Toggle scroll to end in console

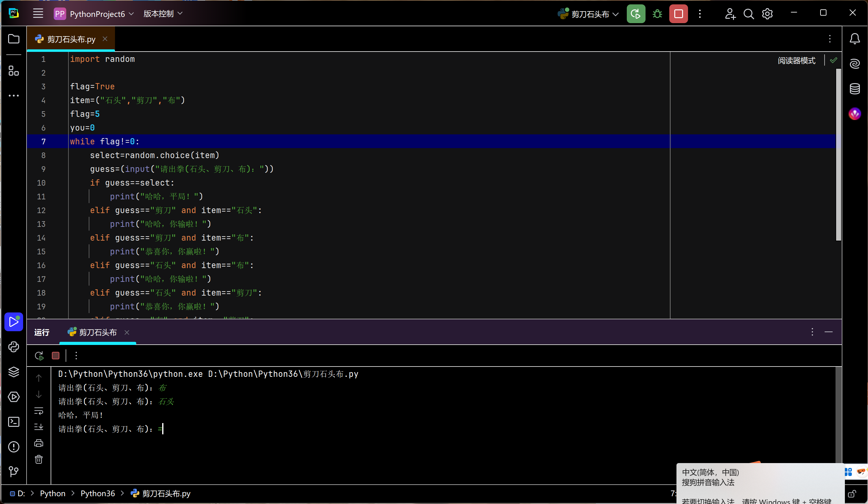click(38, 427)
